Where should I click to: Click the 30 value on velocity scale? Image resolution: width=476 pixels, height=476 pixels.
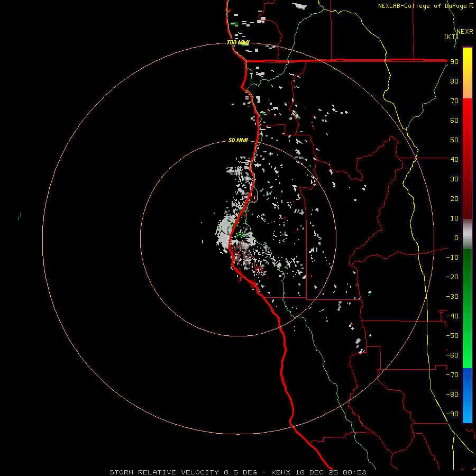pos(454,179)
